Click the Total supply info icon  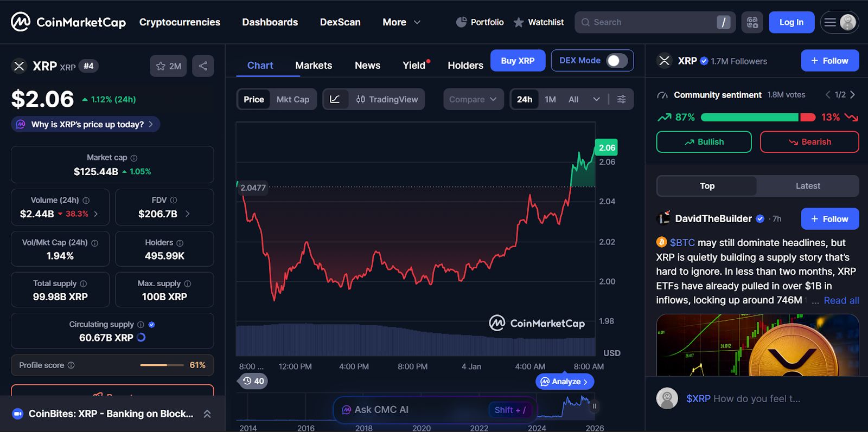click(x=84, y=283)
